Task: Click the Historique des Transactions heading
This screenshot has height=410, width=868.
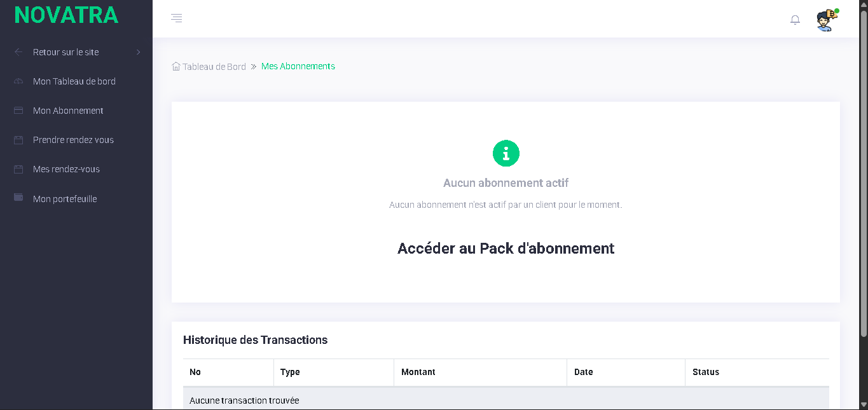Action: tap(255, 340)
